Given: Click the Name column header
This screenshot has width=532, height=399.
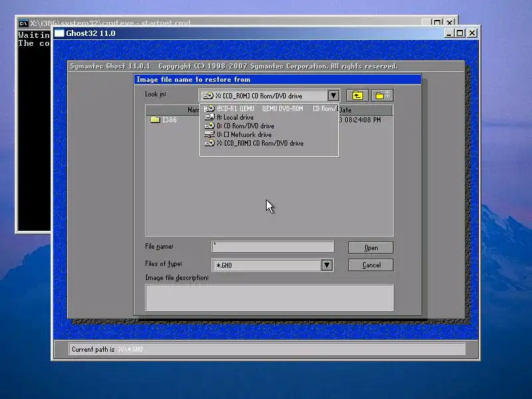Looking at the screenshot, I should tap(173, 110).
